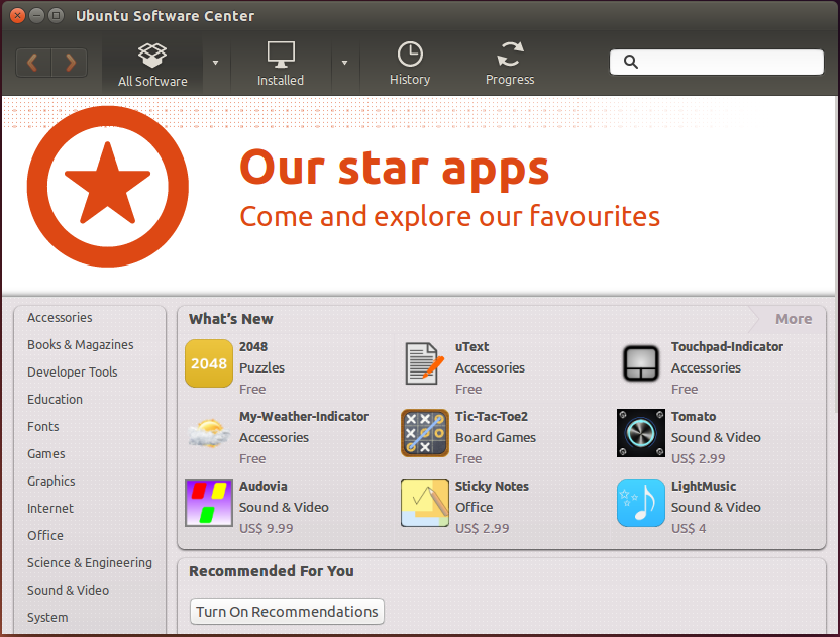Screen dimensions: 840x637
Task: Select the Touchpad-Indicator app icon
Action: tap(641, 363)
